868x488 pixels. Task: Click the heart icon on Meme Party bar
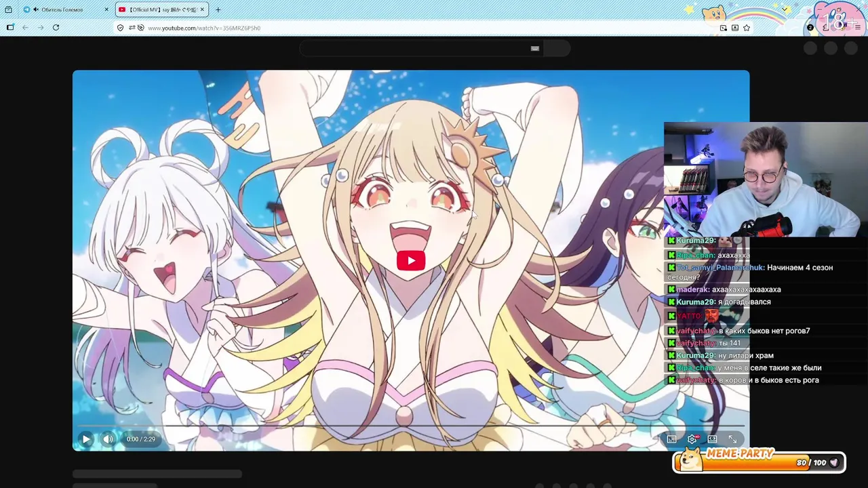[834, 463]
